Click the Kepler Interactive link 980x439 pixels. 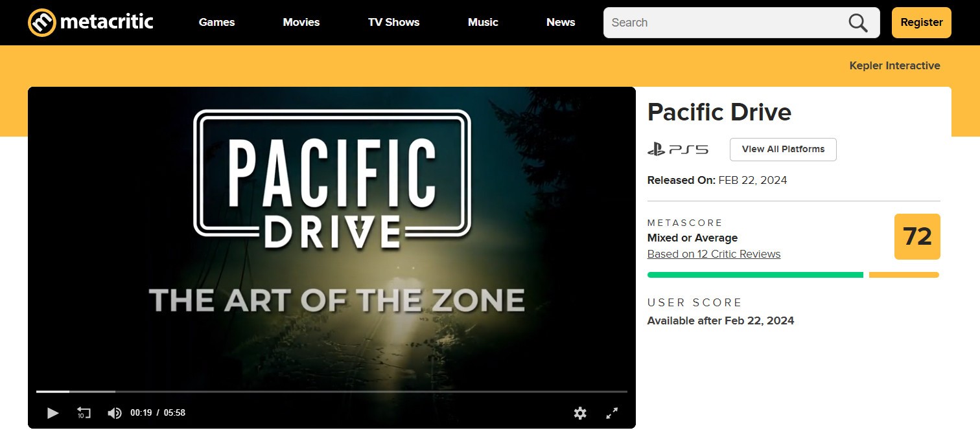click(894, 65)
